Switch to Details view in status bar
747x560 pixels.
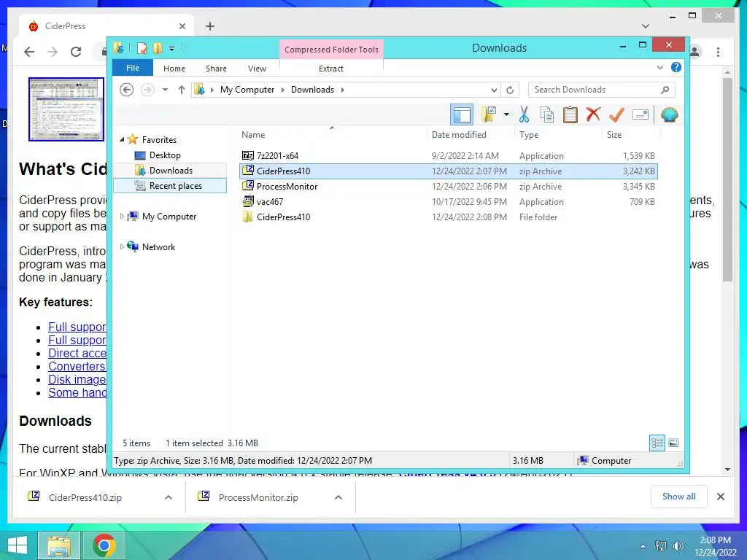[x=657, y=443]
